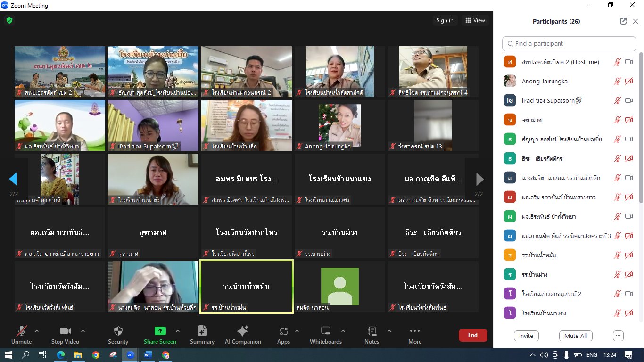
Task: Open the AI Companion sparkle icon
Action: click(x=243, y=331)
